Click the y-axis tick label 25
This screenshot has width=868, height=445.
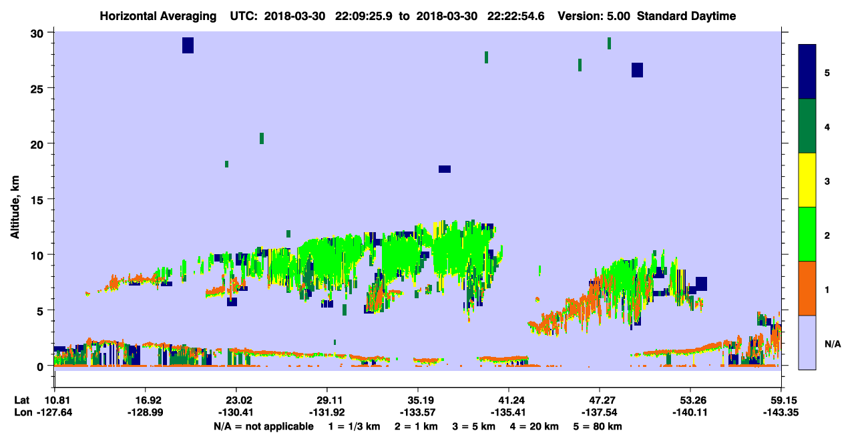tap(39, 88)
